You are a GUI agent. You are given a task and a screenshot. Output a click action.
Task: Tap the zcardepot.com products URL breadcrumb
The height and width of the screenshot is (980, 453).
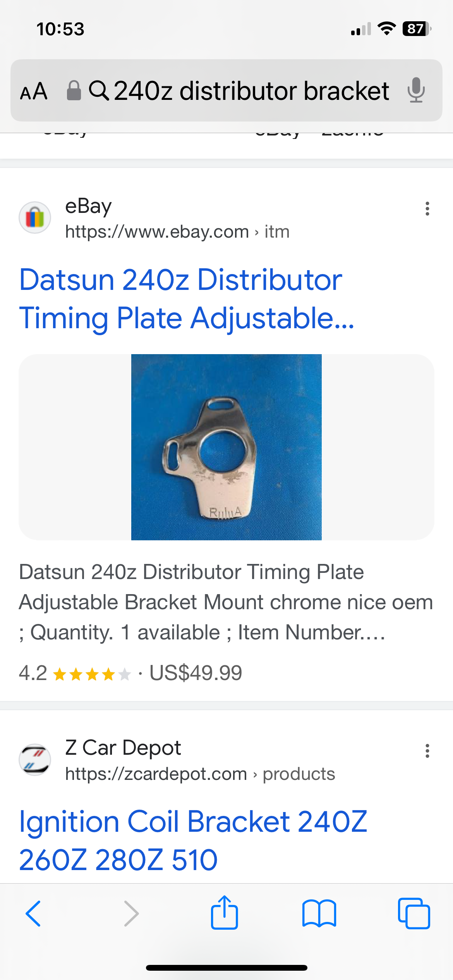[x=200, y=774]
